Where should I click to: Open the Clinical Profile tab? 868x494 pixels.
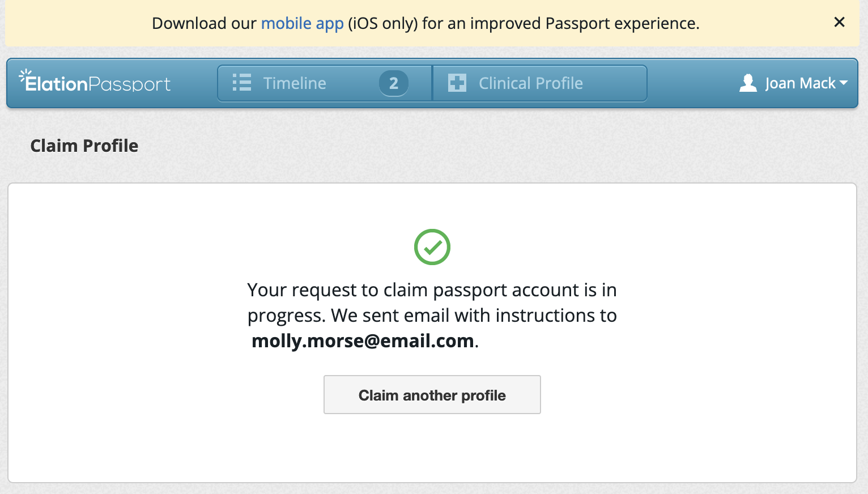click(x=530, y=83)
